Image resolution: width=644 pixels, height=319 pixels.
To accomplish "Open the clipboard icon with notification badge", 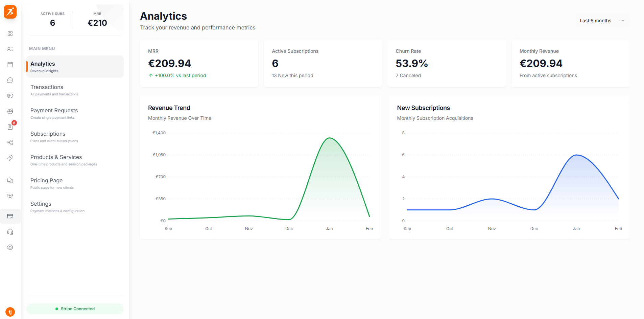I will (x=10, y=127).
